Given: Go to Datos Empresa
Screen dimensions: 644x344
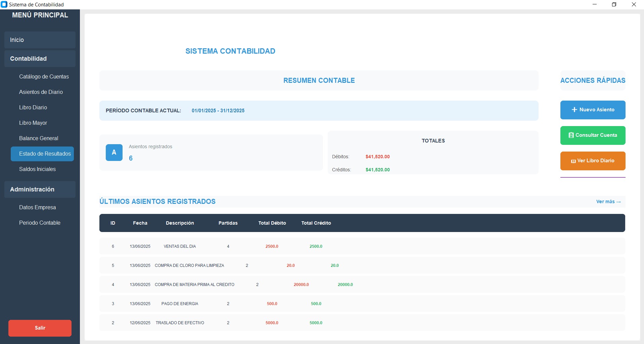Looking at the screenshot, I should tap(38, 207).
